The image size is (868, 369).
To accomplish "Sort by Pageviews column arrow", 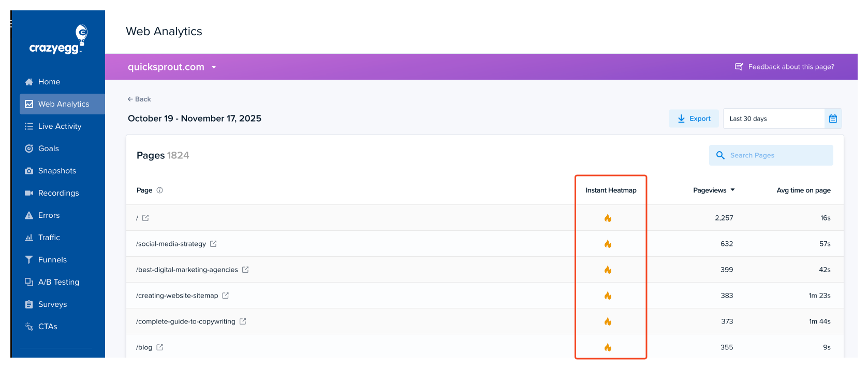I will point(732,190).
